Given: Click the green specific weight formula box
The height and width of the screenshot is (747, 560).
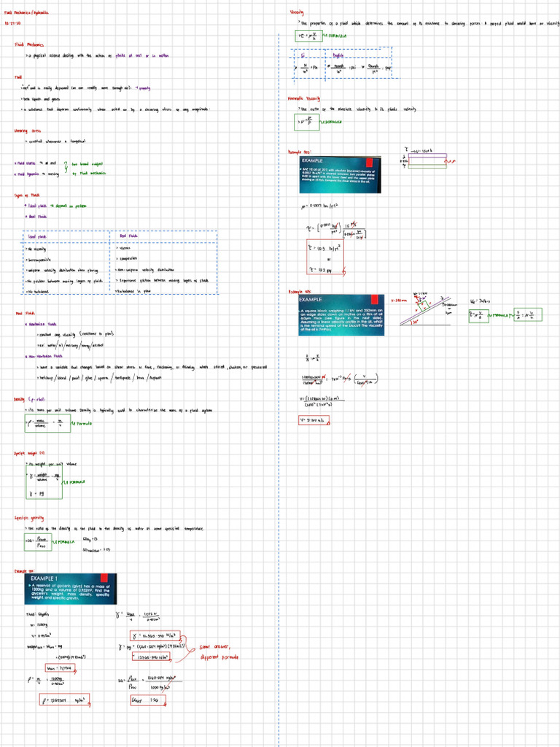Looking at the screenshot, I should point(44,482).
